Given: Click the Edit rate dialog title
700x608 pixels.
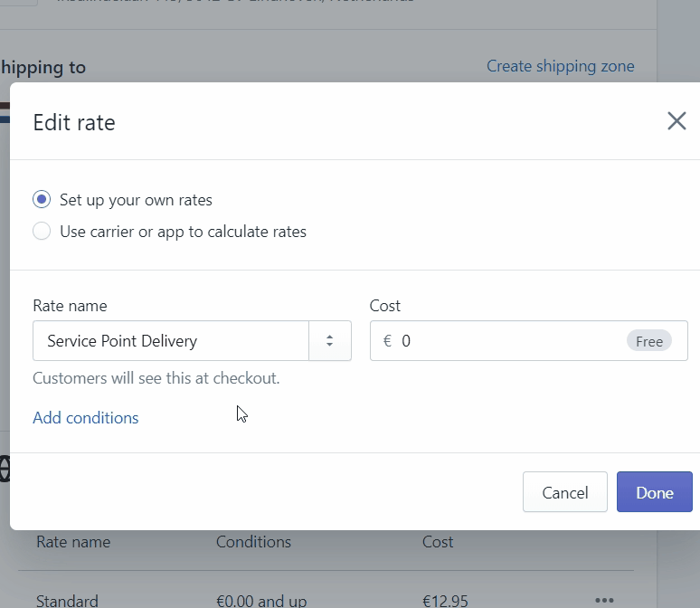Looking at the screenshot, I should point(74,122).
